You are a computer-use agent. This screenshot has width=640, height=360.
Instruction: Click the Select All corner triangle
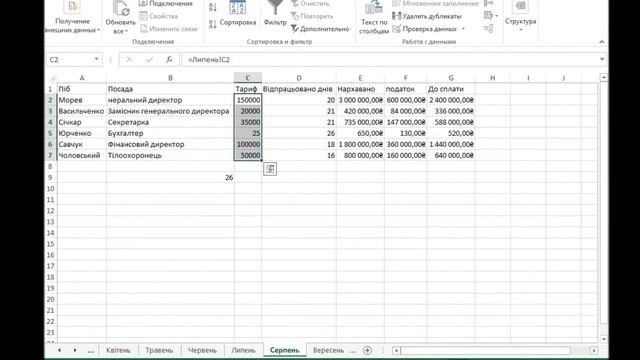(52, 78)
